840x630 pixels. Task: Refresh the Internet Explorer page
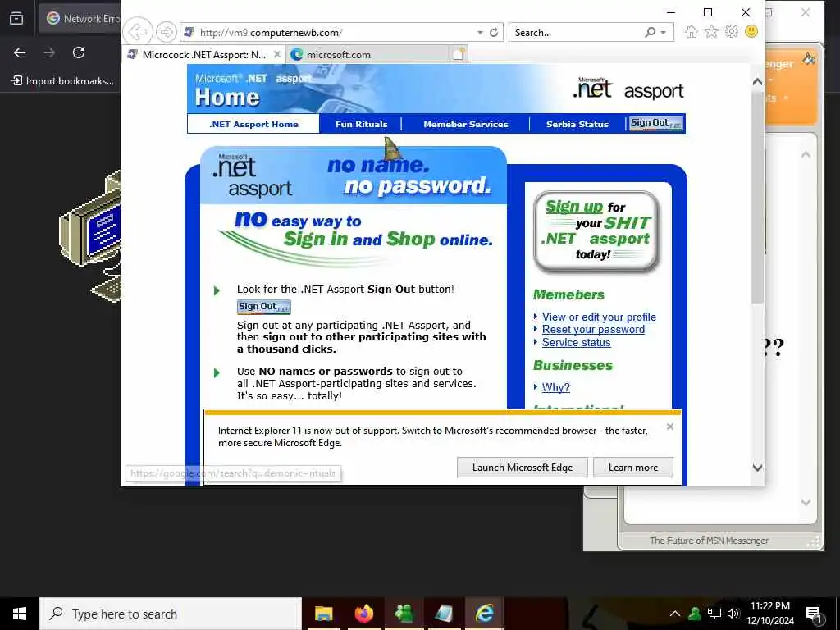[x=494, y=32]
